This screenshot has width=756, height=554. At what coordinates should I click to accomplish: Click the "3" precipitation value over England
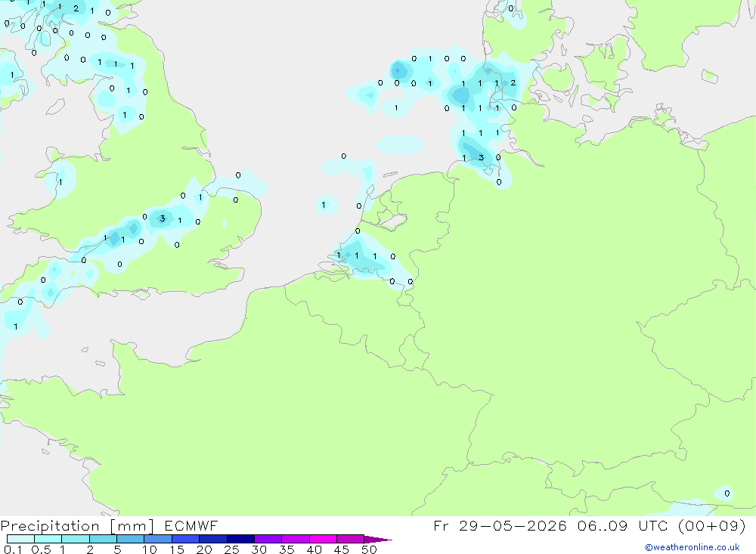click(x=163, y=218)
